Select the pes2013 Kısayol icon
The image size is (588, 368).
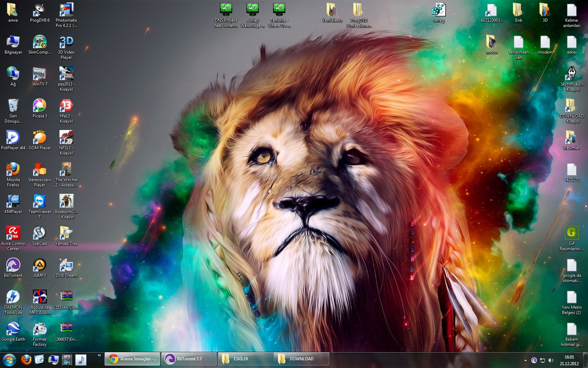click(66, 79)
